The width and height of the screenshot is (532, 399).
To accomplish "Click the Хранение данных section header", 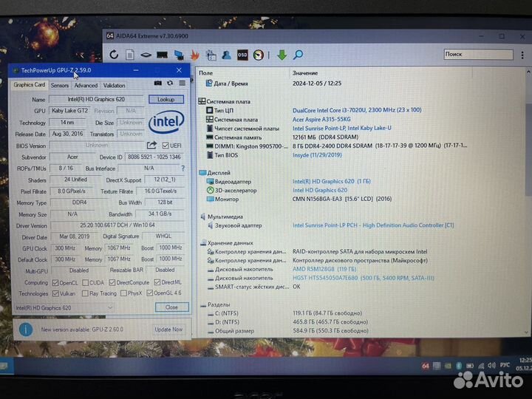I will tap(230, 242).
